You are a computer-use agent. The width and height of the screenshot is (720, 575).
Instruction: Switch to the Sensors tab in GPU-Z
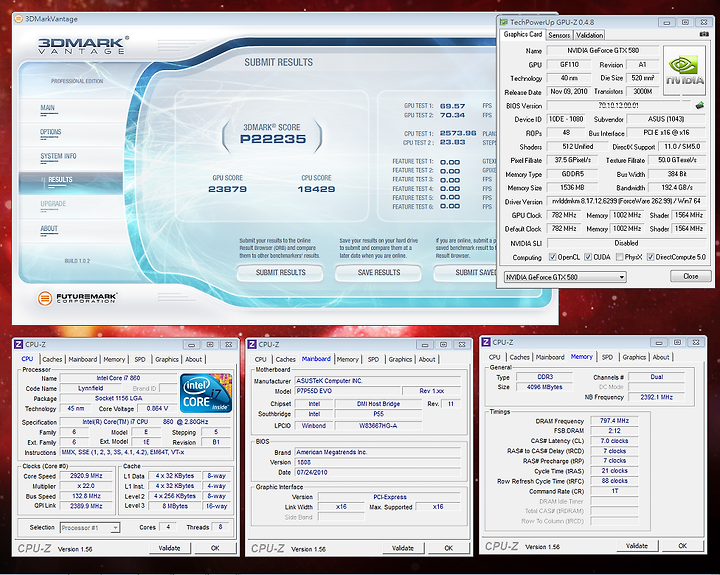point(559,35)
